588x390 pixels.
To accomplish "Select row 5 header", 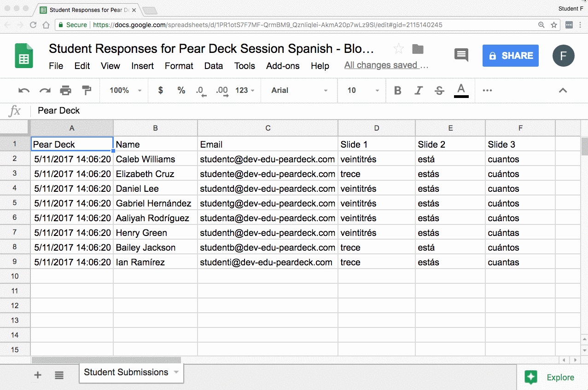I will tap(15, 203).
